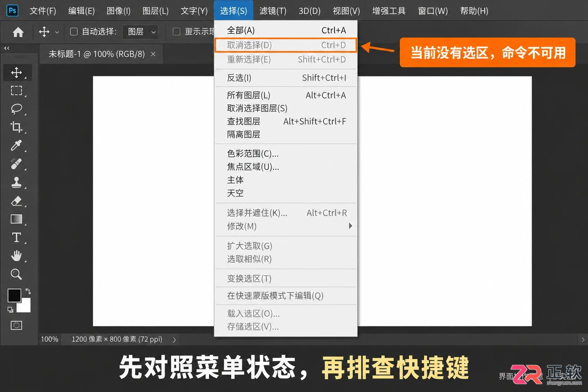Select the Lasso tool

[x=16, y=109]
